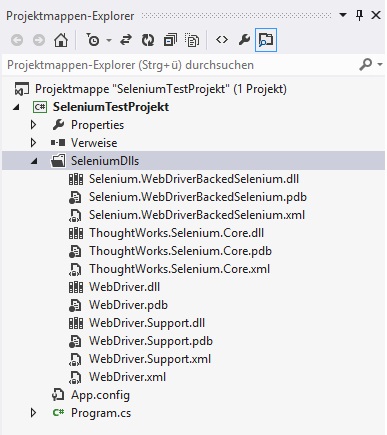Screen dimensions: 387x435
Task: Click the SeleniumDlls folder icon
Action: [58, 161]
